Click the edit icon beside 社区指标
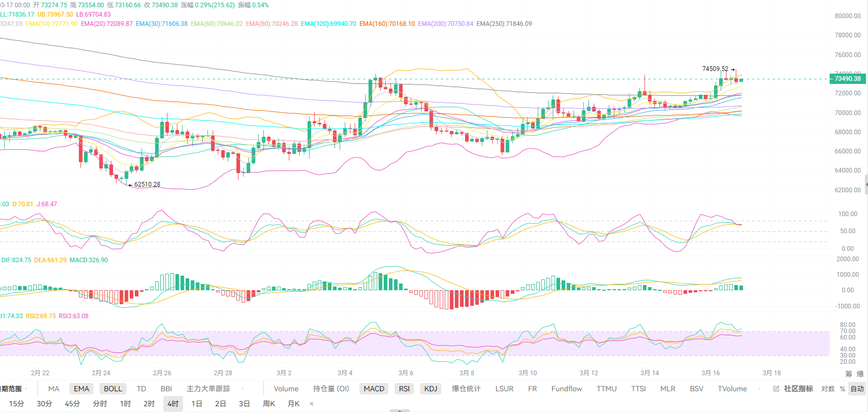 pyautogui.click(x=776, y=389)
